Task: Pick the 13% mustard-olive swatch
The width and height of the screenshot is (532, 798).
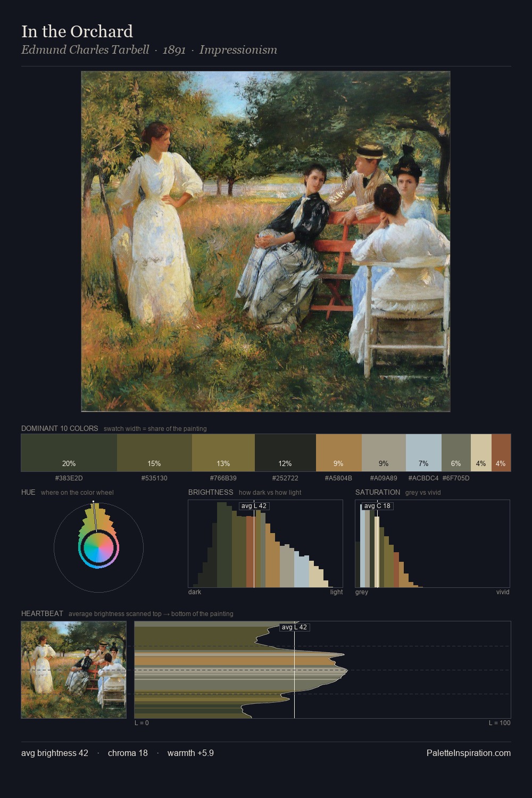Action: (223, 453)
